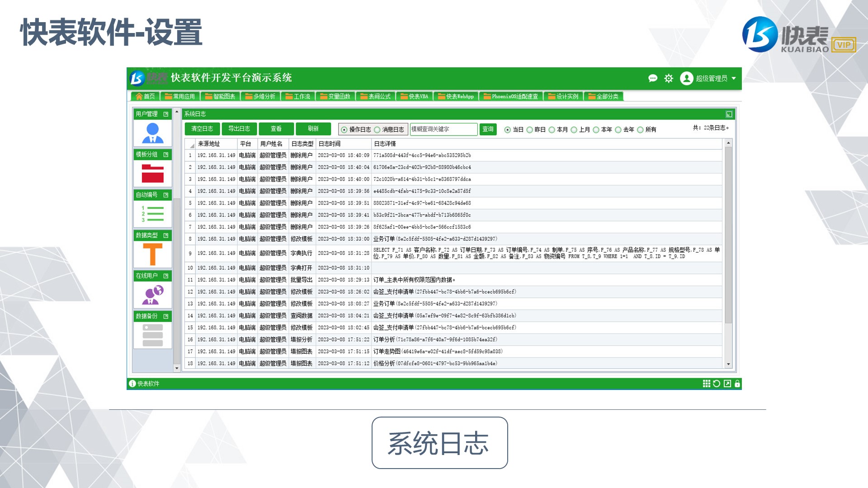Open the settings gear icon

click(669, 78)
